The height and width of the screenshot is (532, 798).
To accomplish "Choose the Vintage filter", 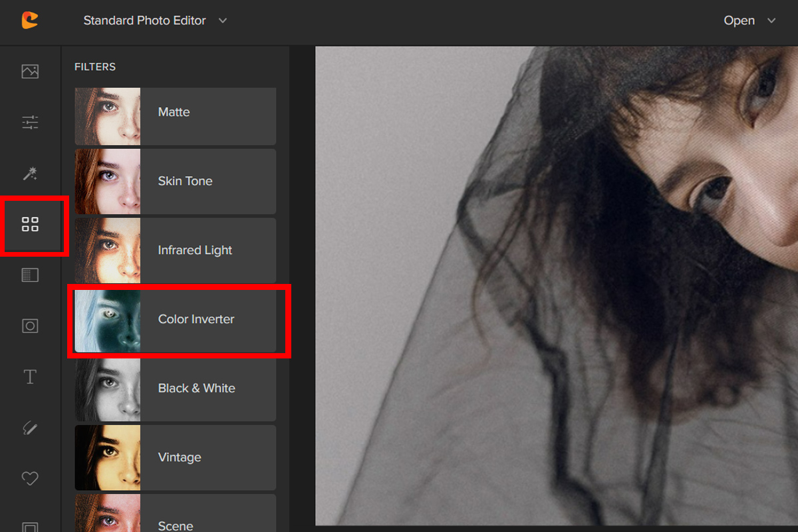I will 175,458.
